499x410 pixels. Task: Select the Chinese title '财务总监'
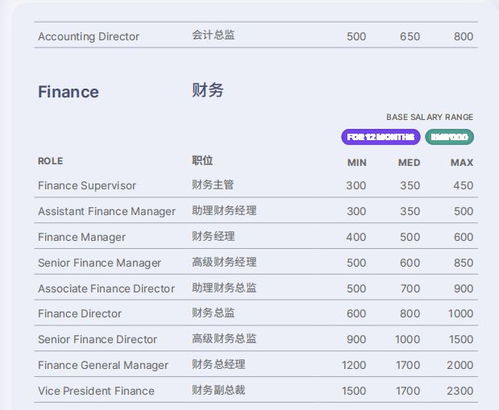pyautogui.click(x=213, y=313)
